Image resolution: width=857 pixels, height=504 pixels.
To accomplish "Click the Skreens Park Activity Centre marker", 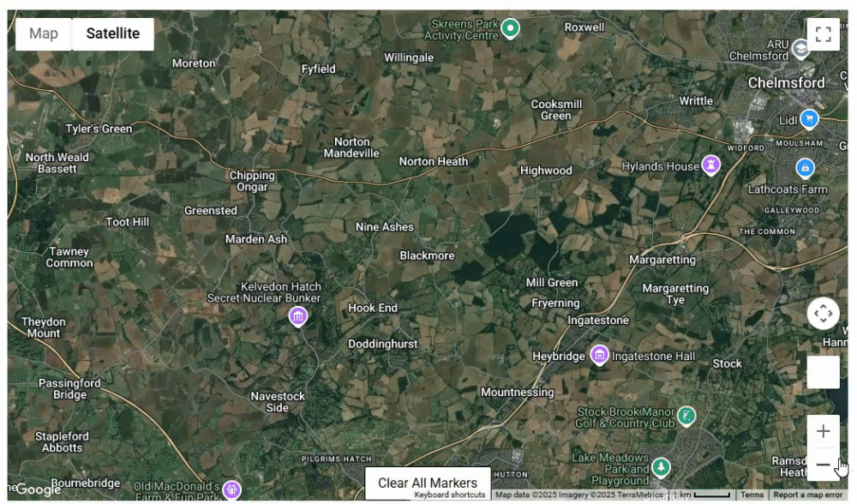I will pyautogui.click(x=510, y=28).
